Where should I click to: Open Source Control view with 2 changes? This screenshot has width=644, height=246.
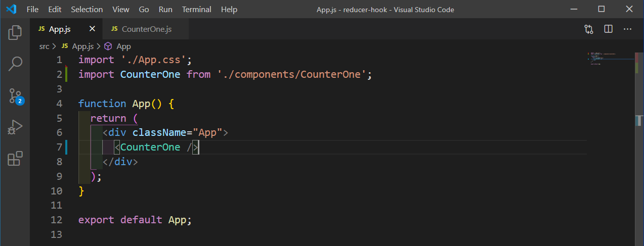(x=15, y=96)
